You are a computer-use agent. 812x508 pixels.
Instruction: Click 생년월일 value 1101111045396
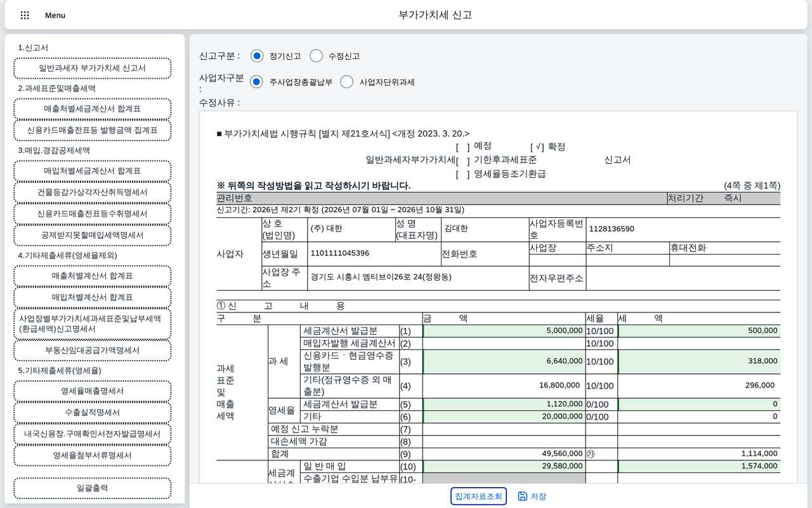coord(340,253)
